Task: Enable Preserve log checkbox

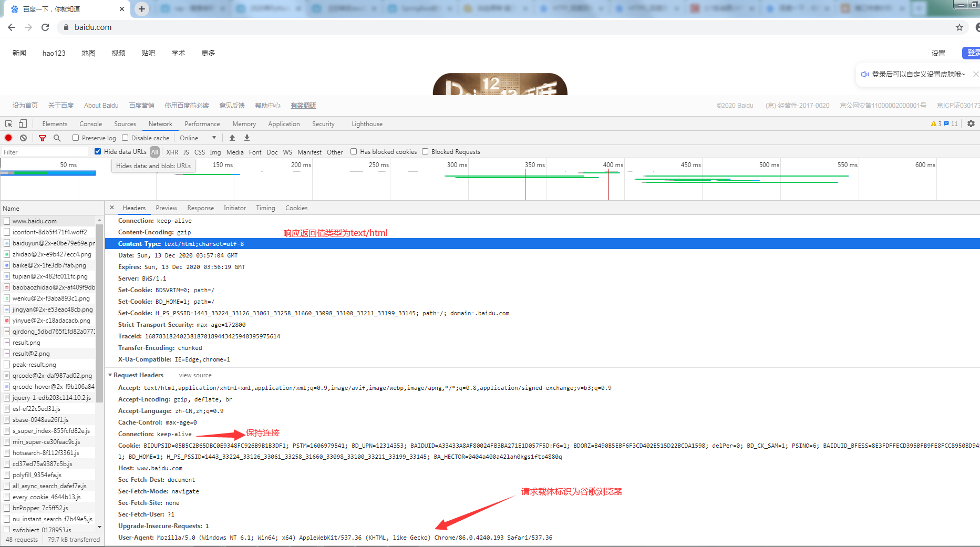Action: (76, 138)
